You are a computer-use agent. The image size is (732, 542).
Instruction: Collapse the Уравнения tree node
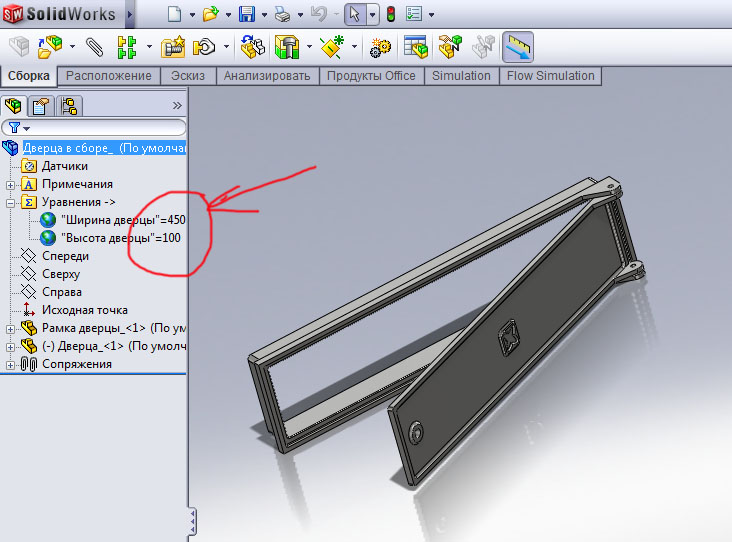(10, 202)
